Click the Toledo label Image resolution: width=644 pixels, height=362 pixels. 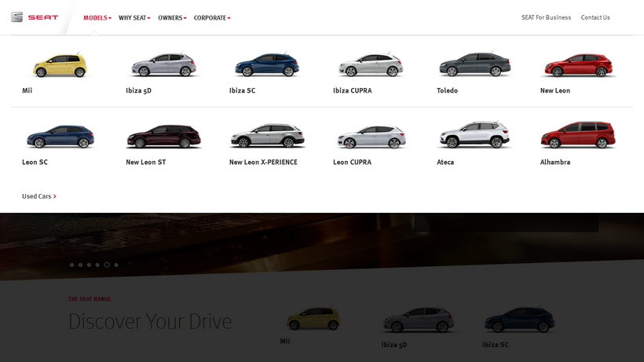pyautogui.click(x=448, y=90)
